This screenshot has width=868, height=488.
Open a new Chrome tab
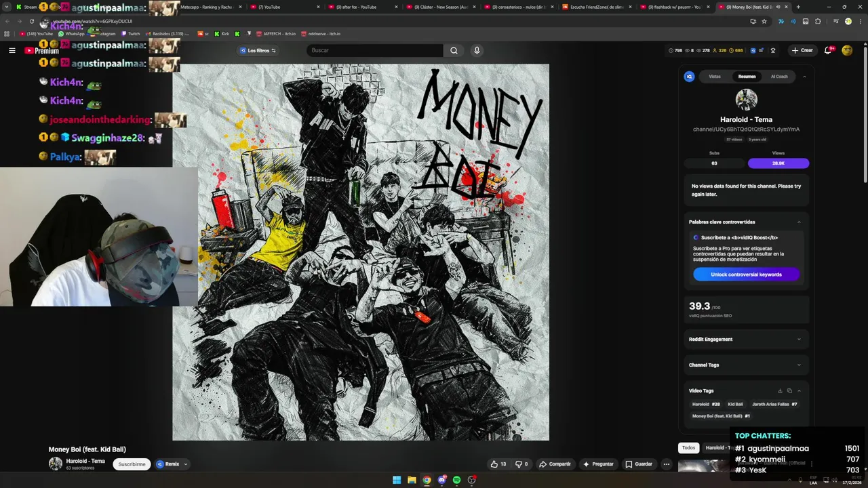(798, 7)
